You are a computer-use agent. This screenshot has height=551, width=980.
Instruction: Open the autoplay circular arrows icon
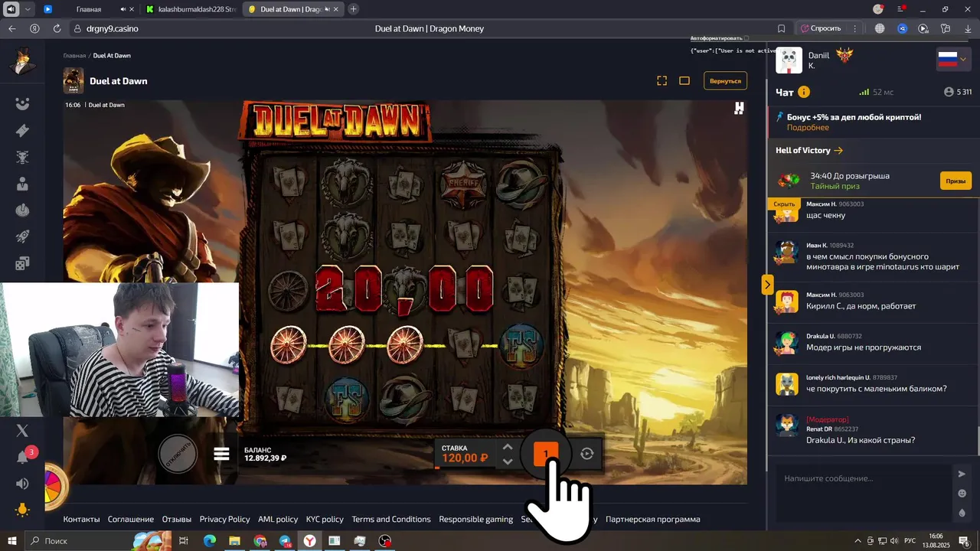(x=587, y=454)
